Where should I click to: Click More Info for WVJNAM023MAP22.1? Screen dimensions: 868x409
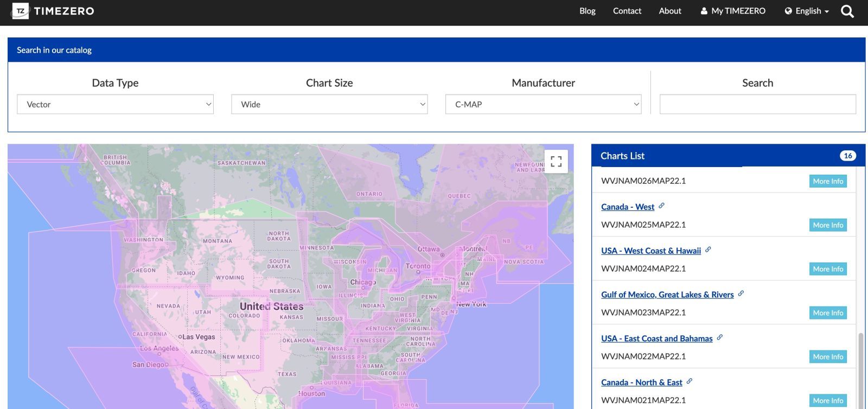coord(828,313)
